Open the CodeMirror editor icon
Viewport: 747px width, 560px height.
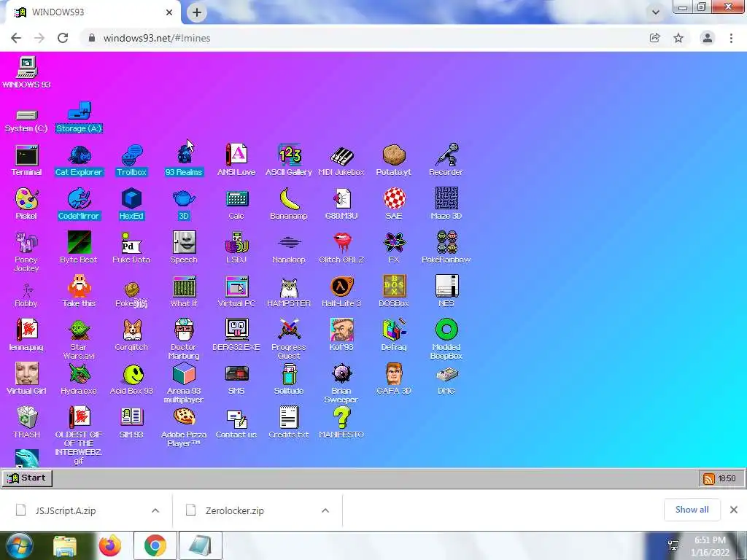[79, 199]
